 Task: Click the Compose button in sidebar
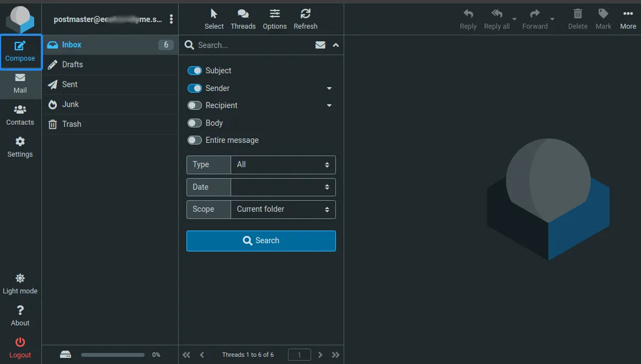tap(20, 52)
